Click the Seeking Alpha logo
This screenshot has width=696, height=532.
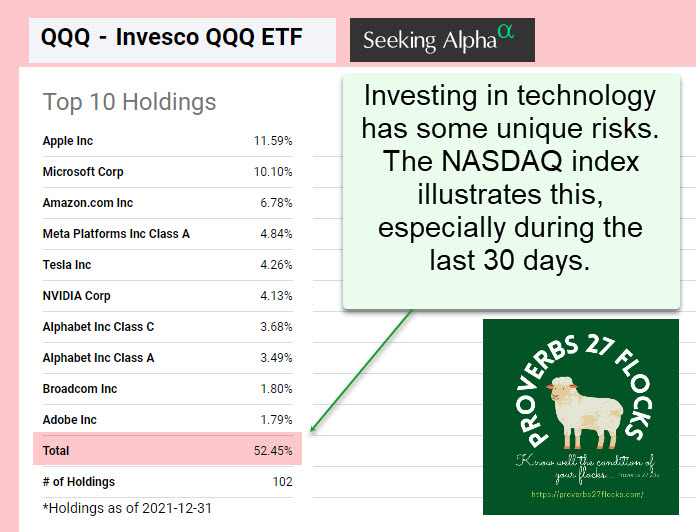click(441, 40)
